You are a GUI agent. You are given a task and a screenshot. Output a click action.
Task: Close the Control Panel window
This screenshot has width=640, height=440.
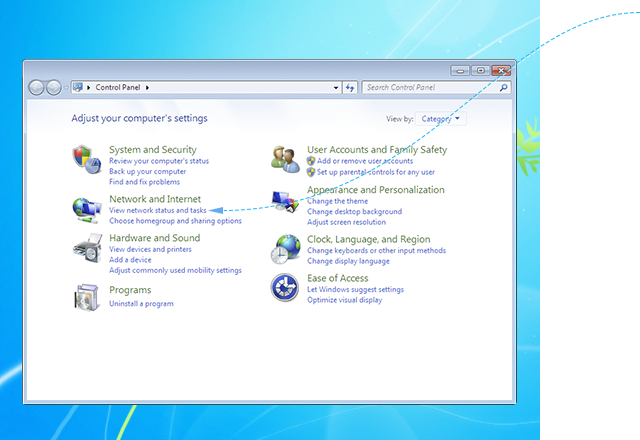point(501,71)
